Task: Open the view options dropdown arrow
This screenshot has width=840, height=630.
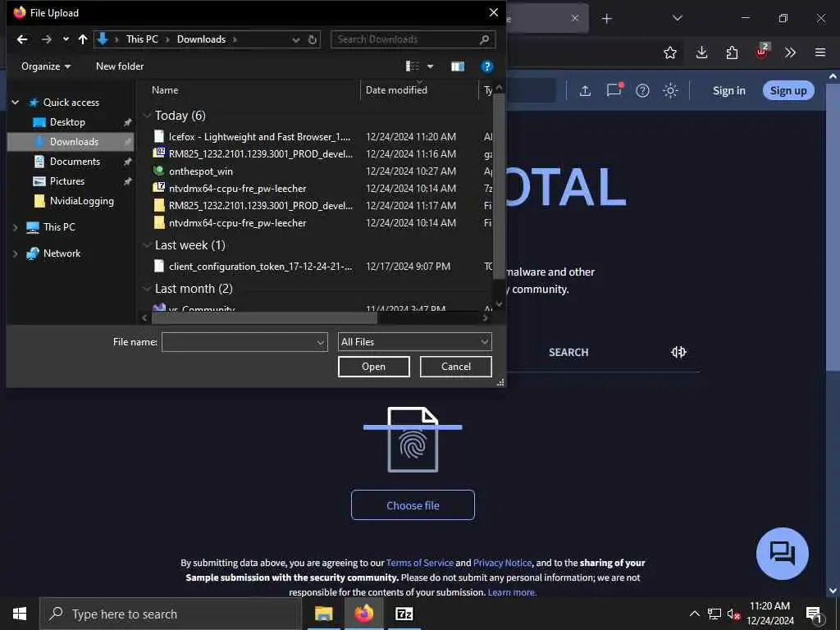Action: [x=430, y=66]
